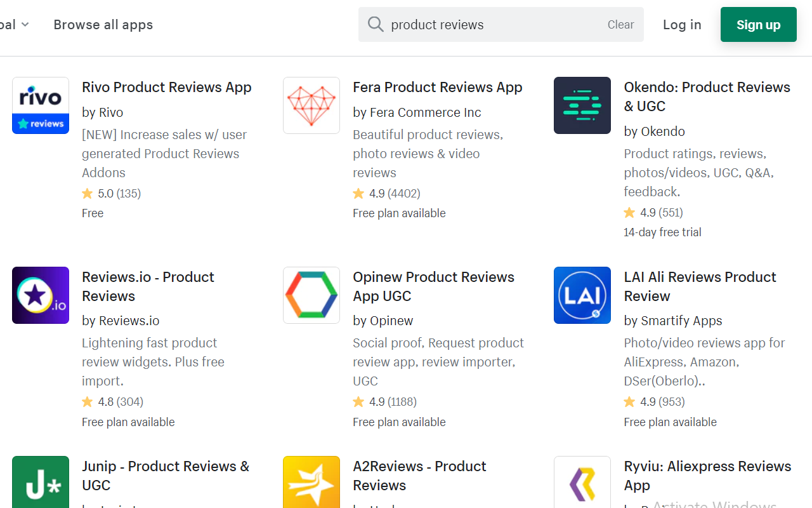
Task: Open Okendo: Product Reviews & UGC listing
Action: point(707,97)
